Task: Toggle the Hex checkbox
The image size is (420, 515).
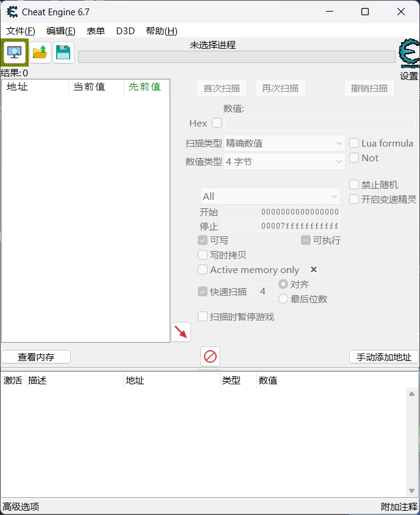Action: coord(217,123)
